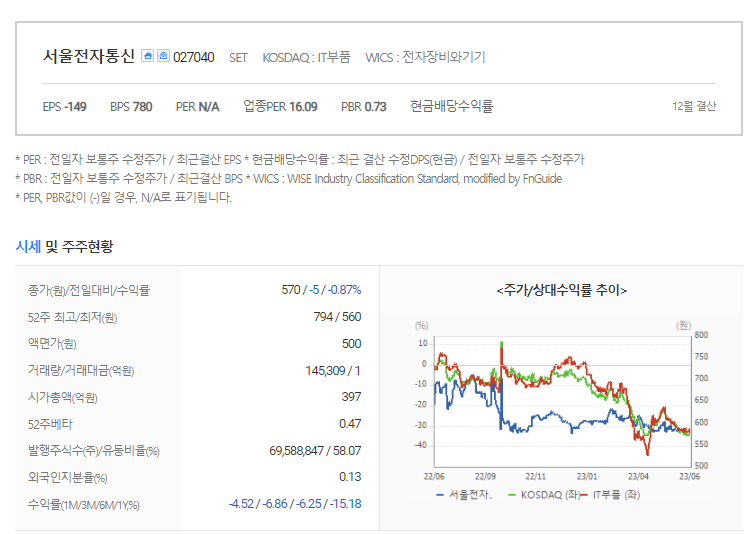This screenshot has height=534, width=746.
Task: Click the company name 서울전자통신
Action: click(x=89, y=56)
